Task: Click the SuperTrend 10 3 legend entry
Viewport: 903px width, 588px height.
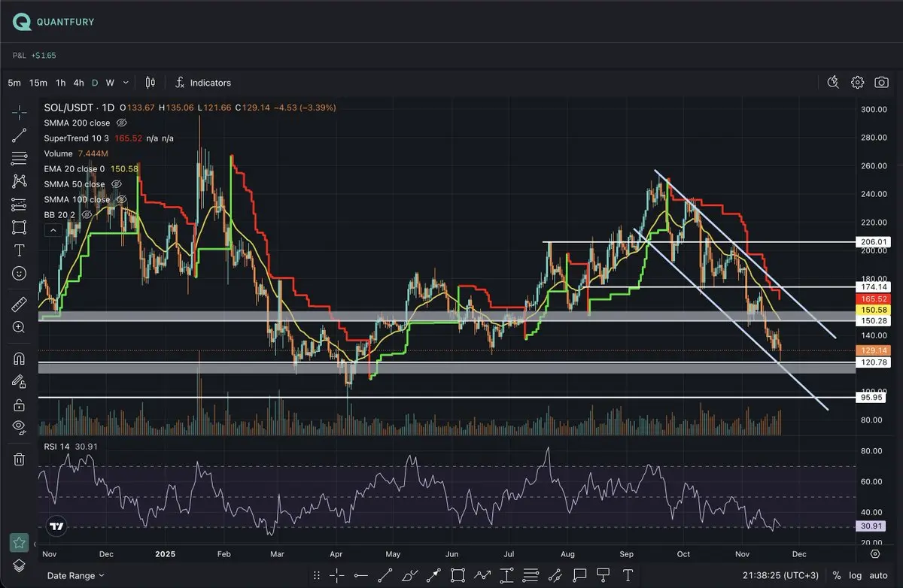Action: (78, 138)
